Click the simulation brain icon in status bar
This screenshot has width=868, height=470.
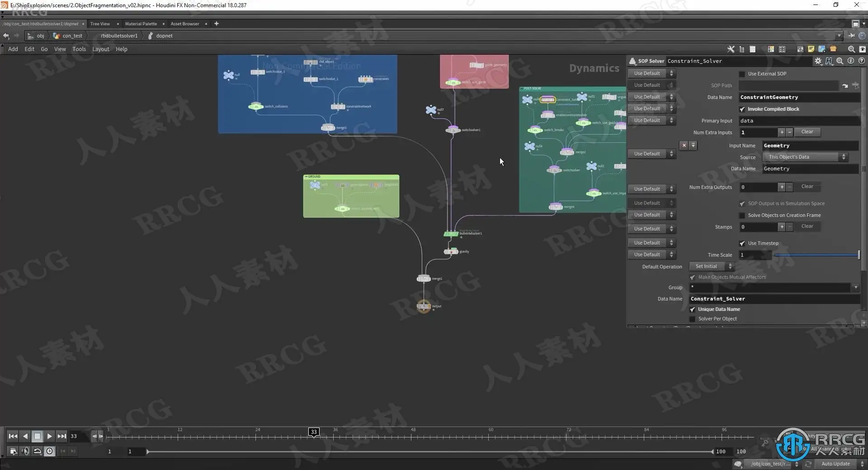[738, 464]
